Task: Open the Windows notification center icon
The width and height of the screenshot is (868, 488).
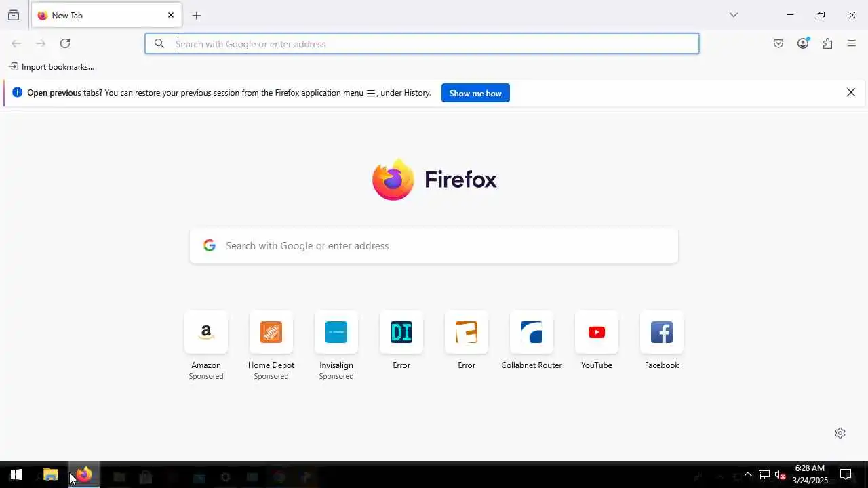Action: tap(846, 474)
